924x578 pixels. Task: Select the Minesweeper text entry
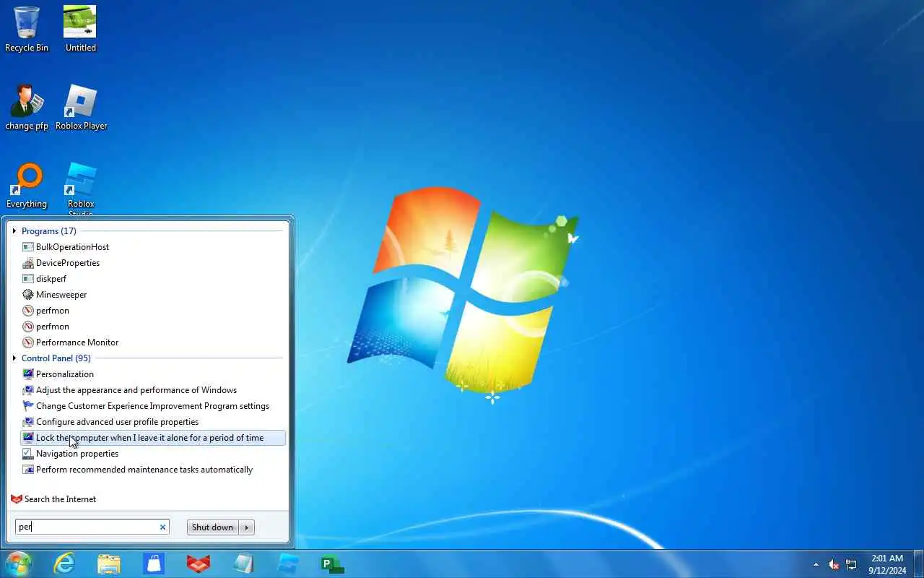pyautogui.click(x=61, y=295)
